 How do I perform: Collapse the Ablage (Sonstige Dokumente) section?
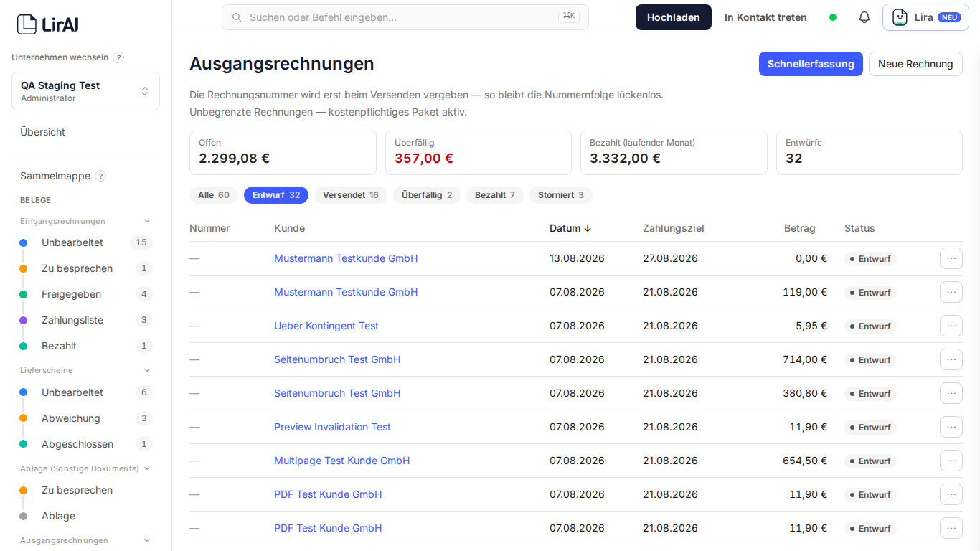[147, 468]
